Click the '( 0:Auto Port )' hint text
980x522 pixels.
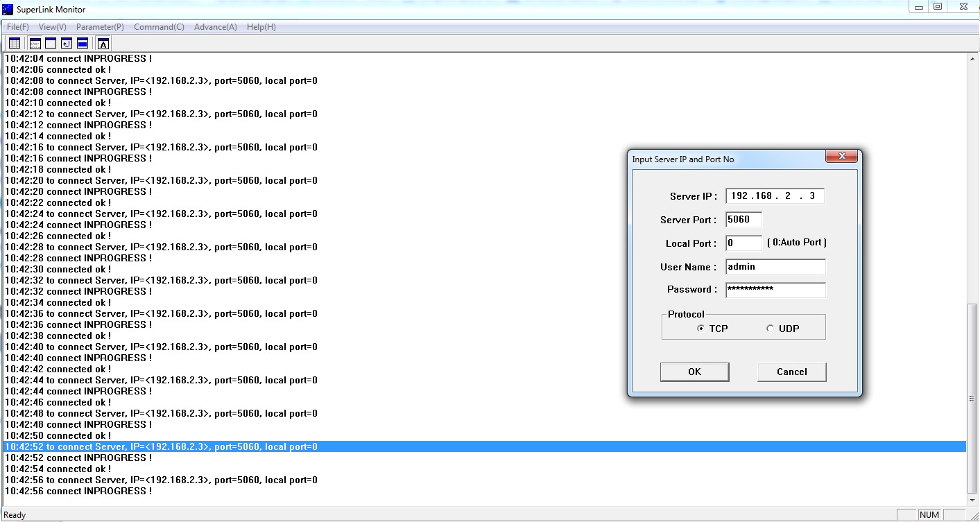click(797, 243)
